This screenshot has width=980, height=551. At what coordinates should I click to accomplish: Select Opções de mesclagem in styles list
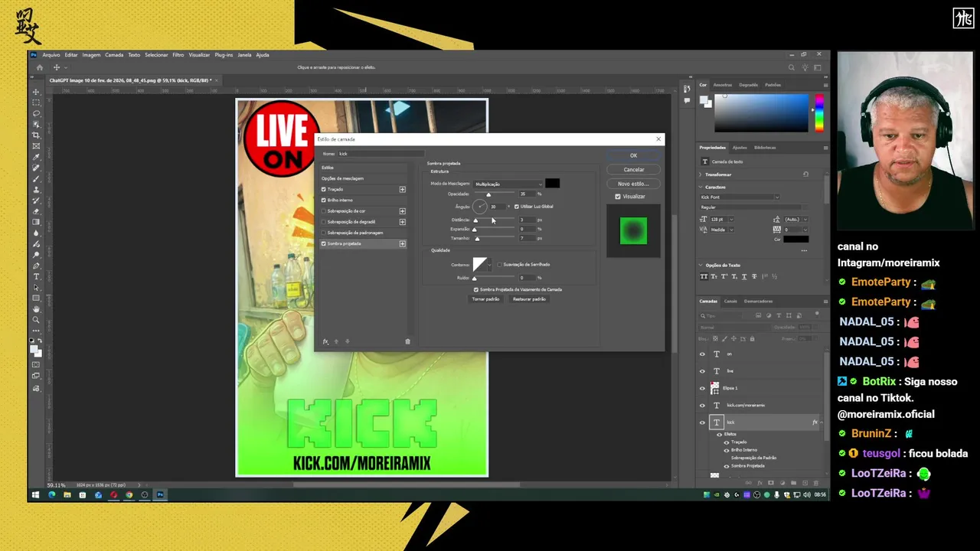(342, 178)
